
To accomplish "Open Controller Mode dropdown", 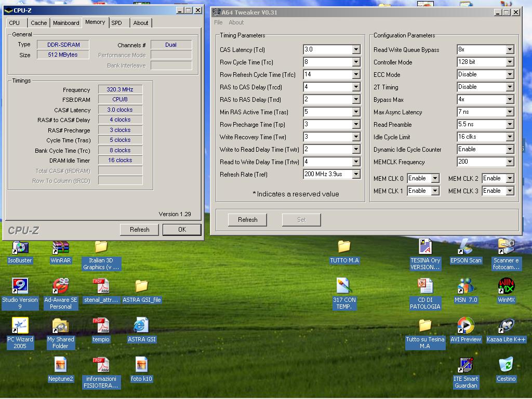I will coord(510,62).
